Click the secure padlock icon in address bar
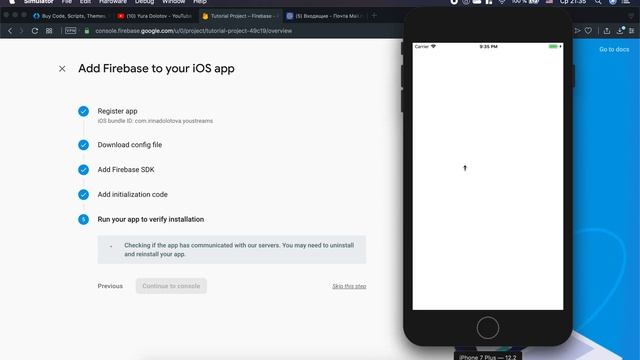This screenshot has width=640, height=360. click(x=87, y=31)
